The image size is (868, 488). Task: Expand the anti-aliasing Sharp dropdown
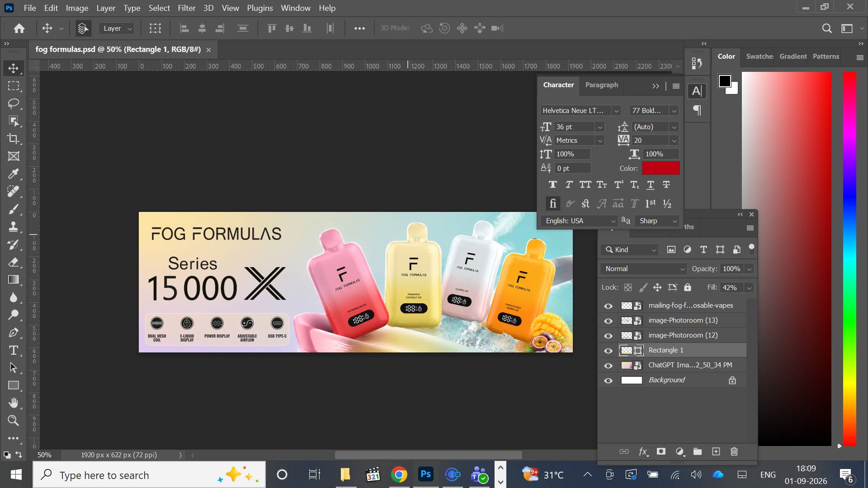point(657,221)
